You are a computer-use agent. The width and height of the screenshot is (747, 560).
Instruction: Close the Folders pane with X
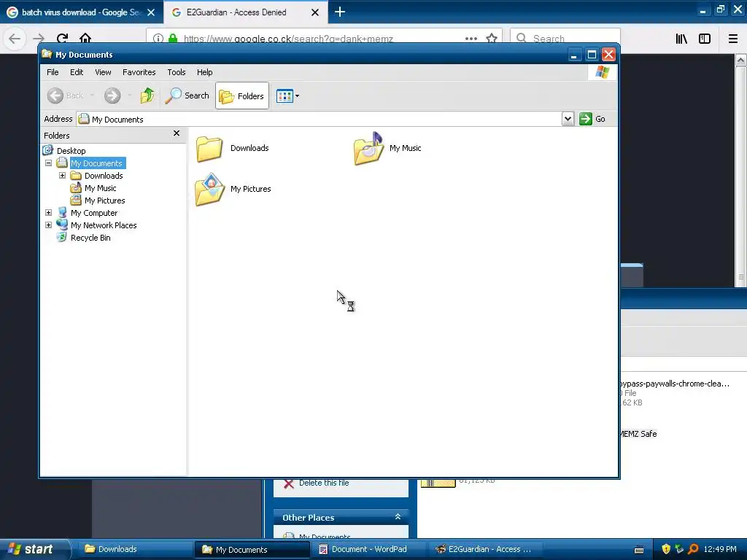click(x=177, y=133)
